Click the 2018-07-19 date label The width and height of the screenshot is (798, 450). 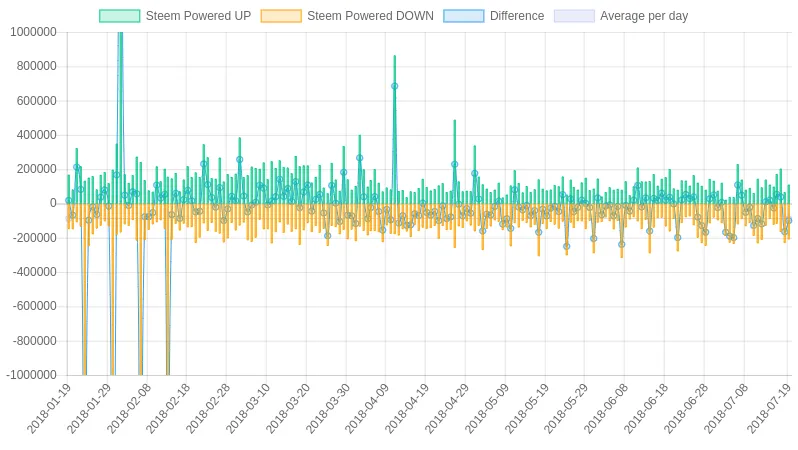(768, 408)
